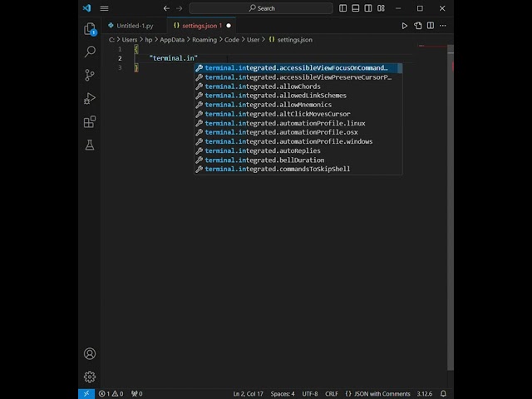Click Ln 2, Col 17 status item

click(248, 393)
